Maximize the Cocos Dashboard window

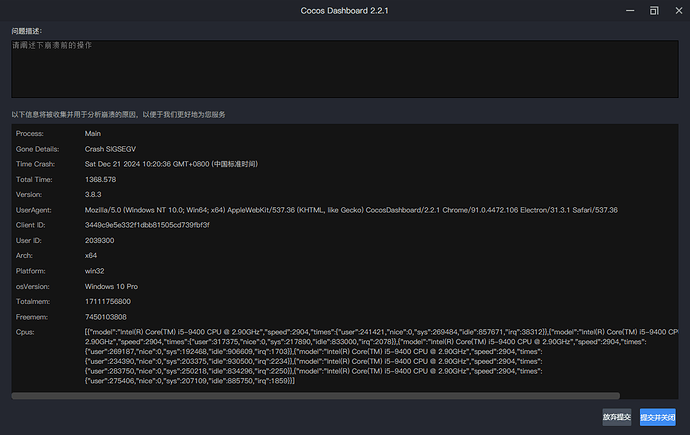[x=652, y=10]
